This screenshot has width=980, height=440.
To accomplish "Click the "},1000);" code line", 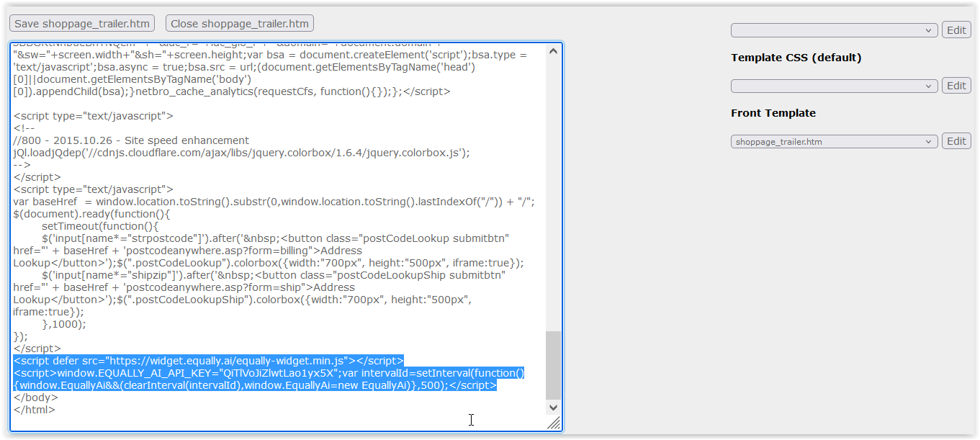I will 64,324.
